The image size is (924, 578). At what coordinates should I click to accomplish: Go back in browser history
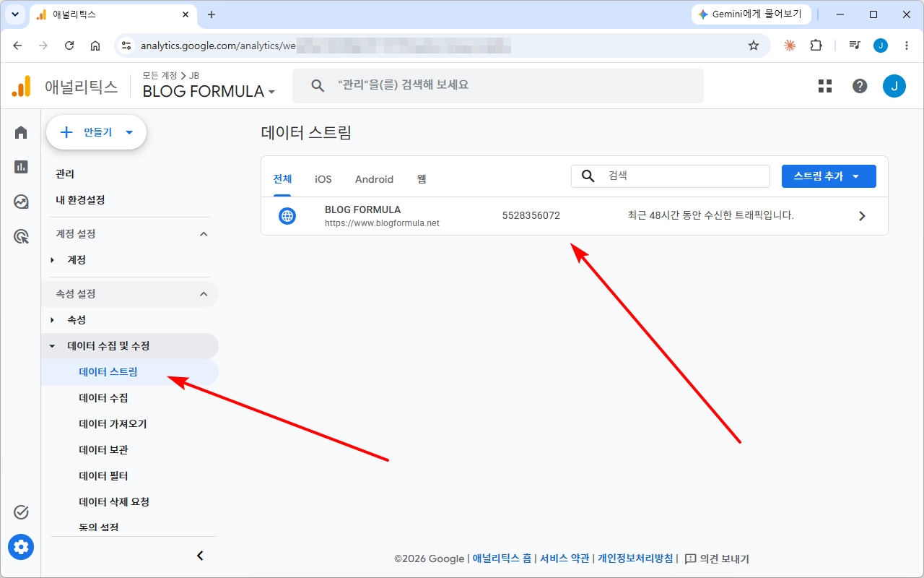17,46
